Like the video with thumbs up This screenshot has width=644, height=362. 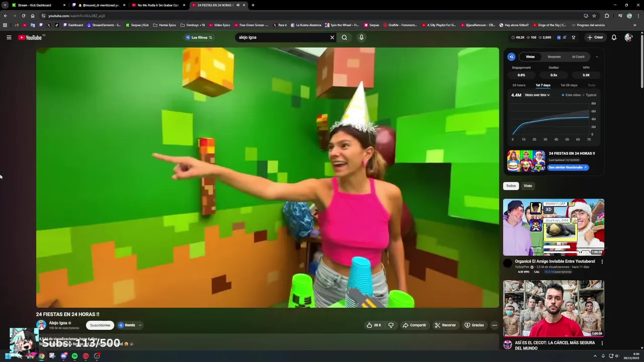pyautogui.click(x=373, y=325)
